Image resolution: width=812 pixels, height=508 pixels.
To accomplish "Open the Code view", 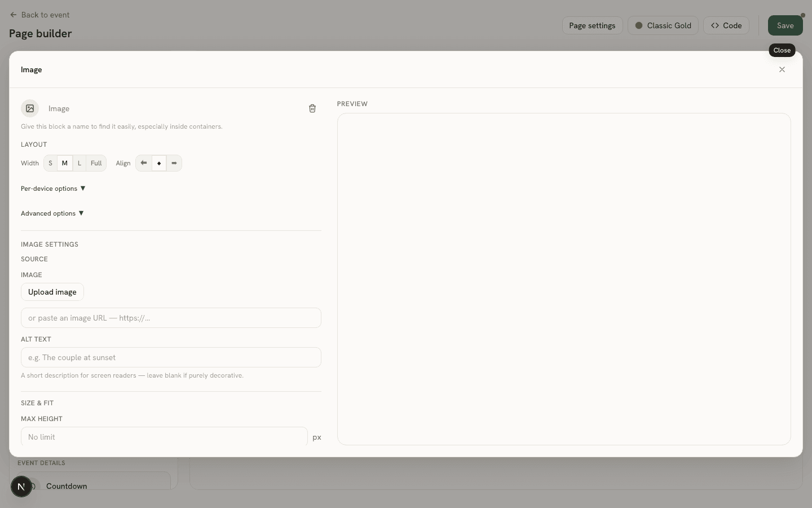I will pyautogui.click(x=726, y=25).
